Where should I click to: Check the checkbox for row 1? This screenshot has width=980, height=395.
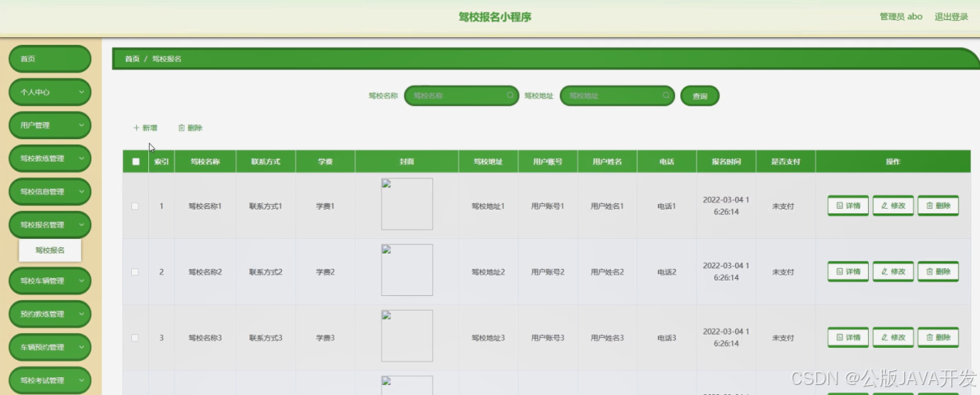pyautogui.click(x=135, y=206)
